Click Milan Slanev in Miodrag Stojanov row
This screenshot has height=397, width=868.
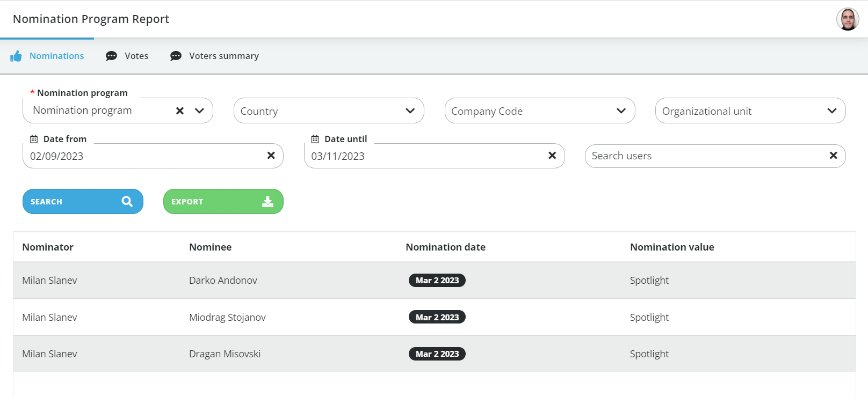49,318
